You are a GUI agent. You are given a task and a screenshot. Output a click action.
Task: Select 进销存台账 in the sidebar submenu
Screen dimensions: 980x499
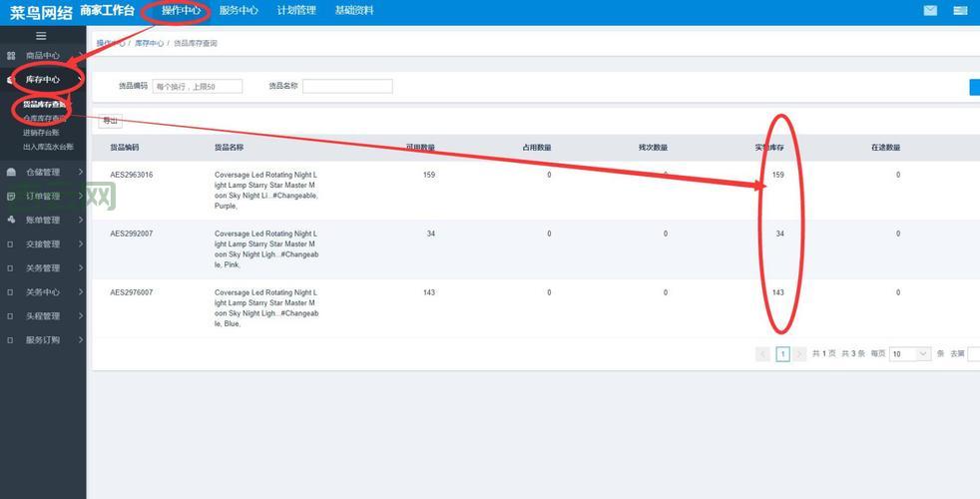[x=42, y=132]
